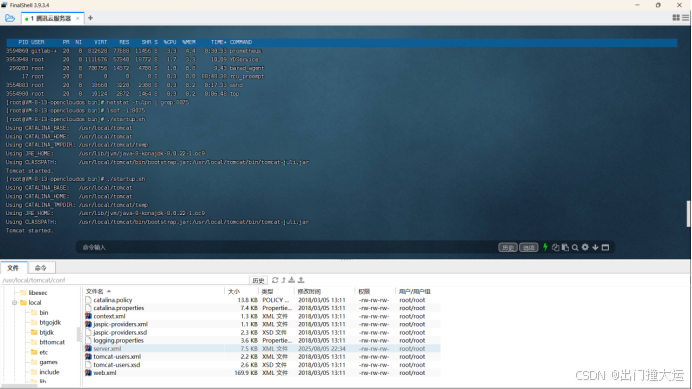
Task: Click the terminal command input field
Action: pos(287,247)
